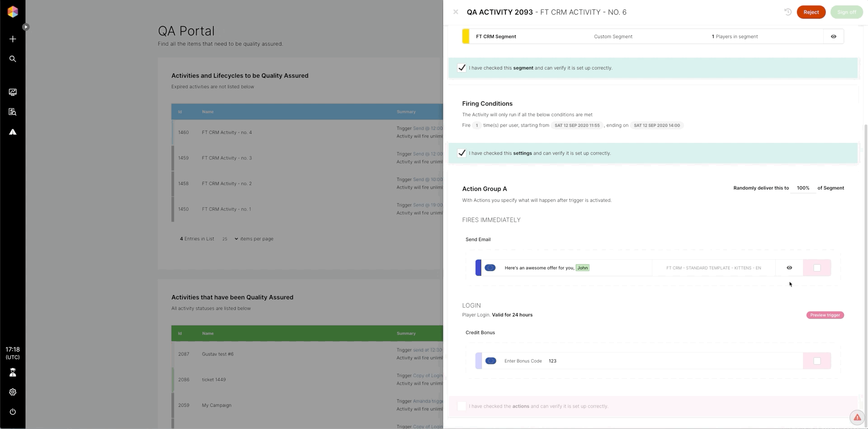Uncheck the settings verification checkbox
The height and width of the screenshot is (429, 868).
pyautogui.click(x=462, y=153)
